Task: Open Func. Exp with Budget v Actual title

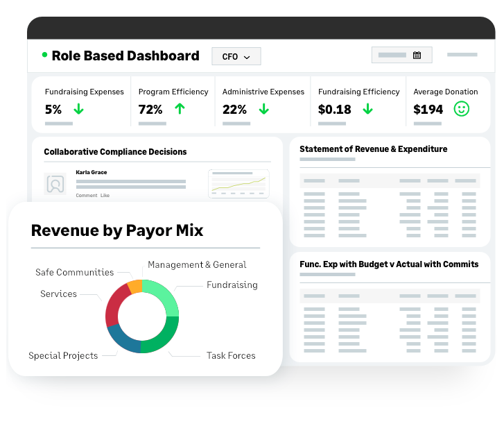Action: pos(389,264)
